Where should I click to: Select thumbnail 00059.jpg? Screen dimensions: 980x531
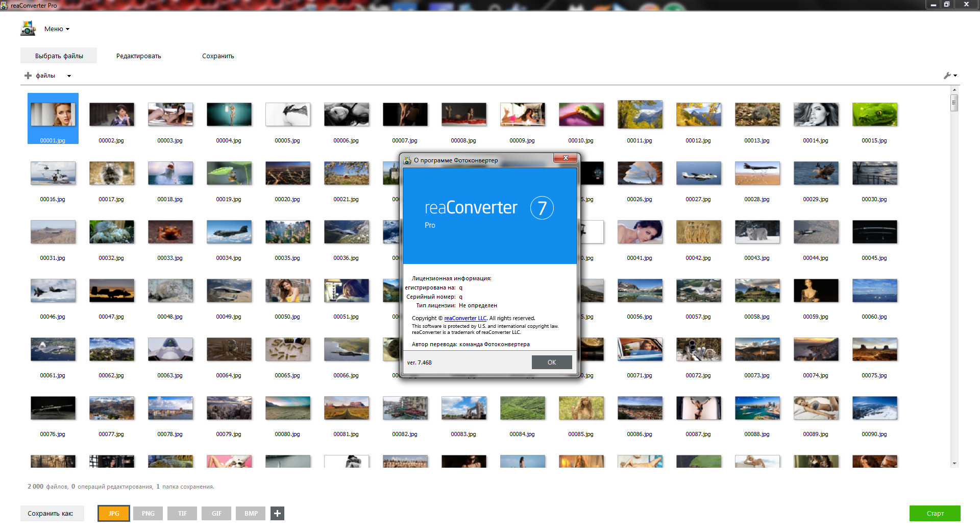(x=816, y=291)
